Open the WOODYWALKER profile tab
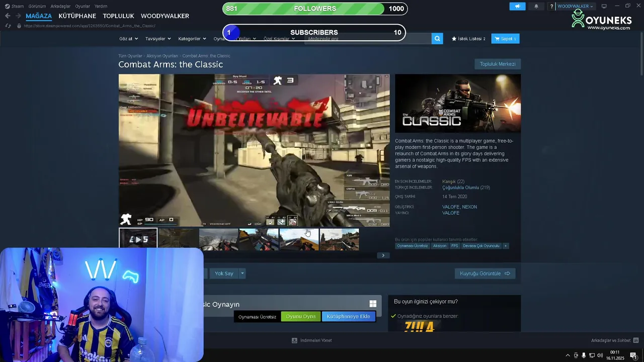Viewport: 644px width, 362px height. click(165, 16)
